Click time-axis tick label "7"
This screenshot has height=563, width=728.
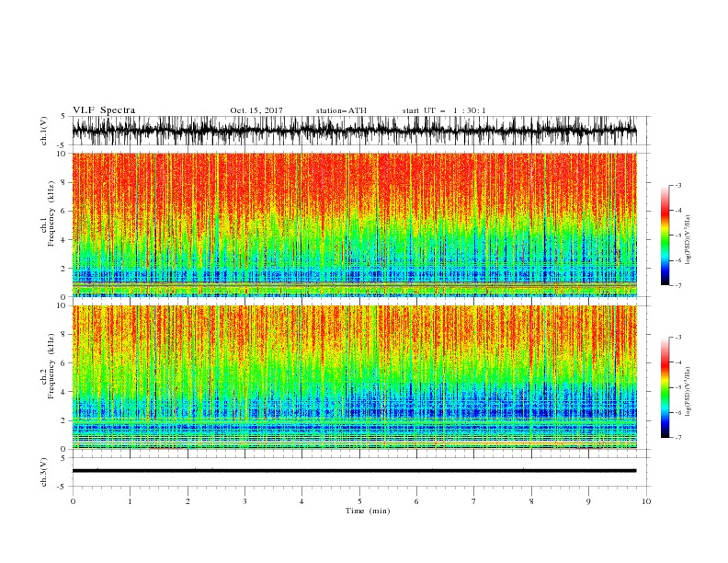(x=474, y=501)
